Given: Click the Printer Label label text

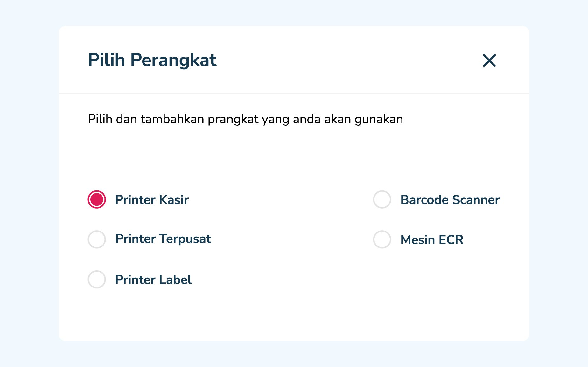Looking at the screenshot, I should (153, 280).
